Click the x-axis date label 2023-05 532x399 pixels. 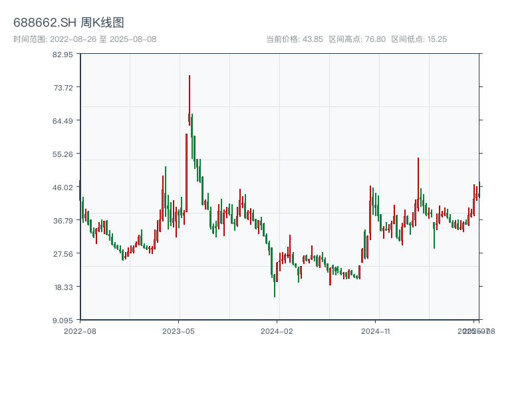pos(178,331)
